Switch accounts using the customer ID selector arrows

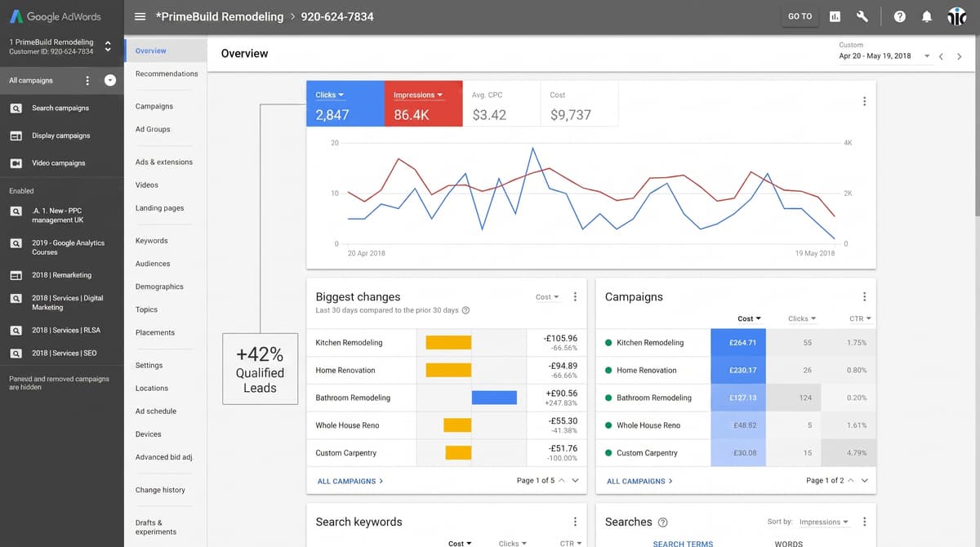[108, 47]
